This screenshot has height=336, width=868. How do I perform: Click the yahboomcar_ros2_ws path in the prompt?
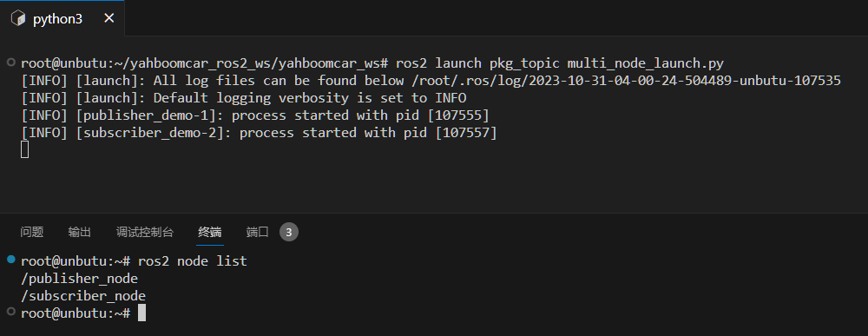point(201,63)
